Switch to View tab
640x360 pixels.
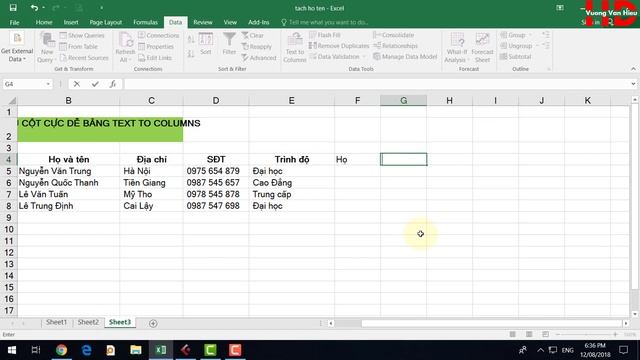pos(230,22)
